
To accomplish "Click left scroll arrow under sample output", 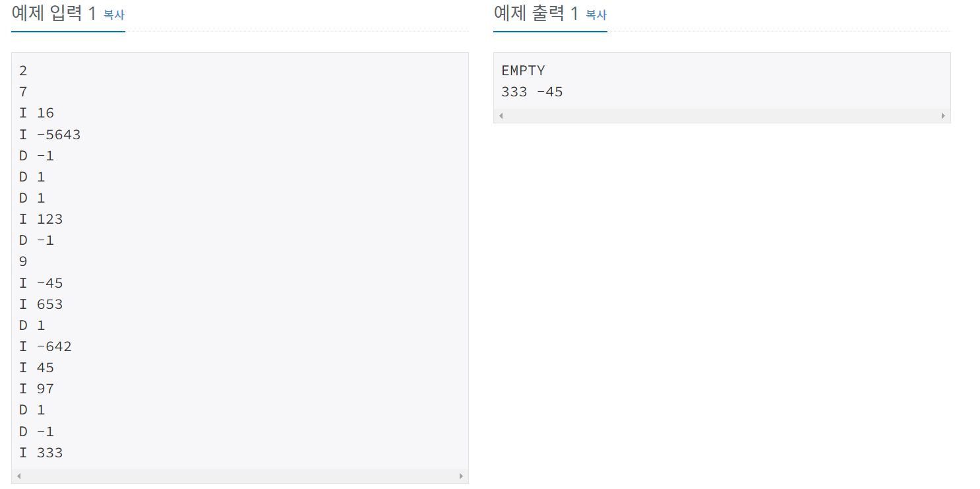I will [501, 115].
